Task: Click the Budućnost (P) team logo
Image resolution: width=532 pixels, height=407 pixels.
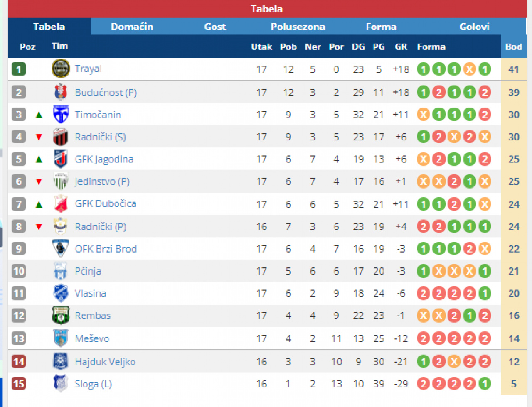Action: click(x=61, y=92)
